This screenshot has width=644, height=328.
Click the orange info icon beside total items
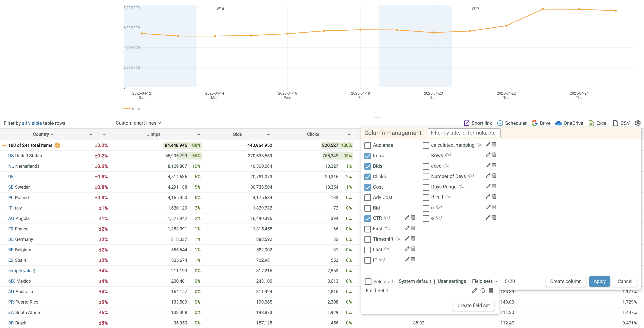pyautogui.click(x=57, y=145)
